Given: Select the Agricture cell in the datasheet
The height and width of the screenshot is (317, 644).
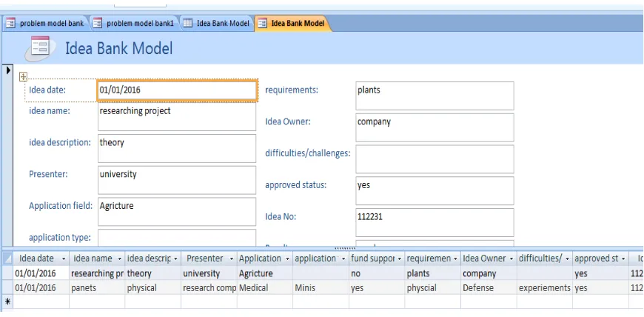Looking at the screenshot, I should tap(264, 273).
